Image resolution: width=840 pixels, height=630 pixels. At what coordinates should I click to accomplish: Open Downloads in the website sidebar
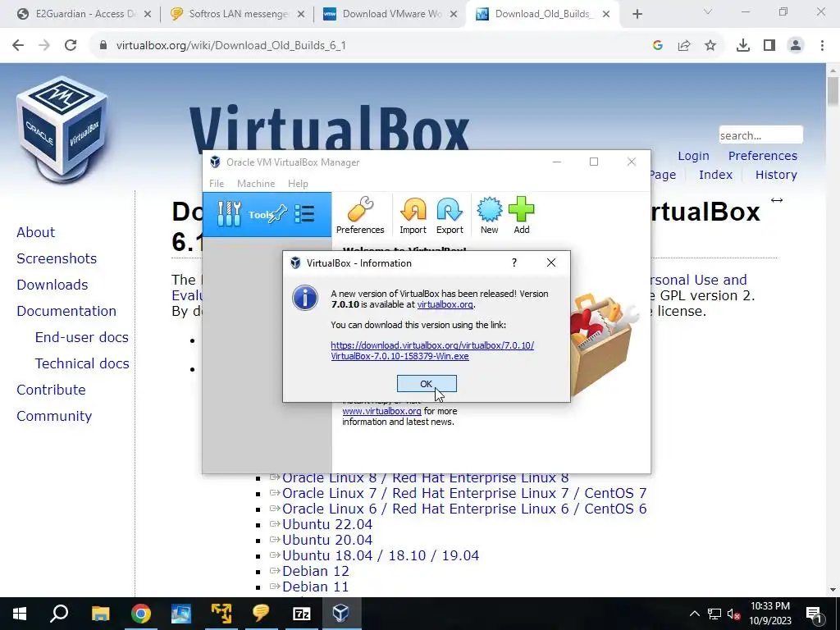[x=52, y=285]
